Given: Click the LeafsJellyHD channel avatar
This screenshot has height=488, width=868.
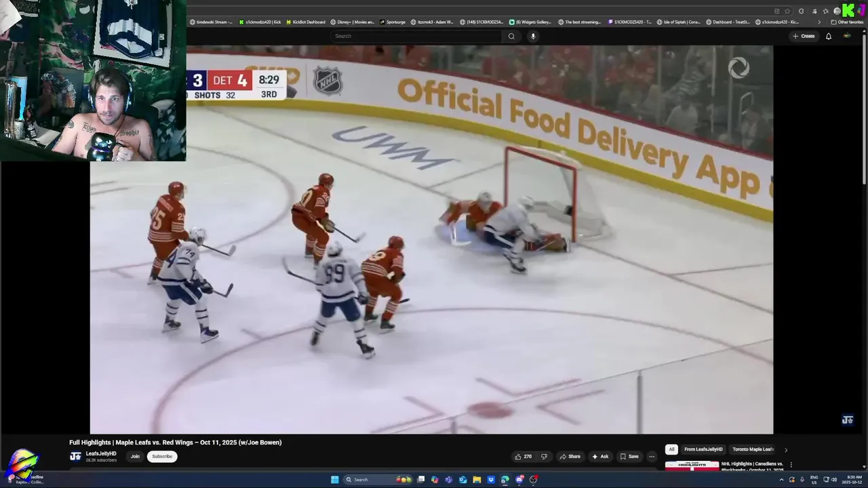Looking at the screenshot, I should (x=75, y=456).
